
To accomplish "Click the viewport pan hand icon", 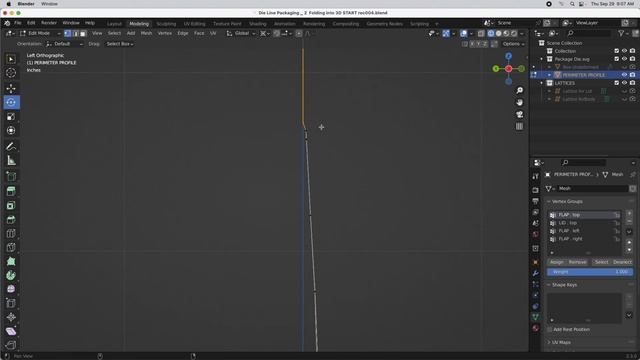I will tap(519, 102).
